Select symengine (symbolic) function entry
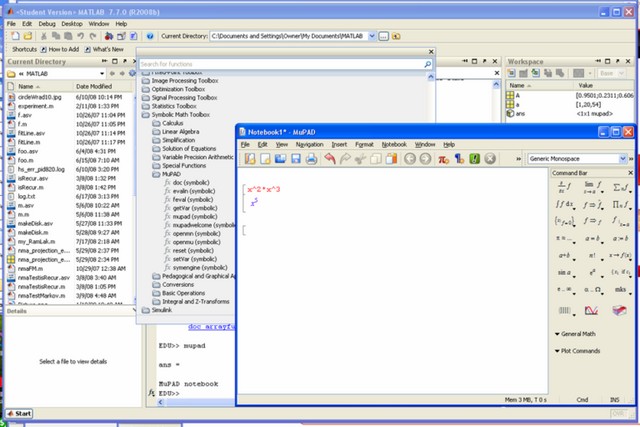The width and height of the screenshot is (640, 427). 200,267
